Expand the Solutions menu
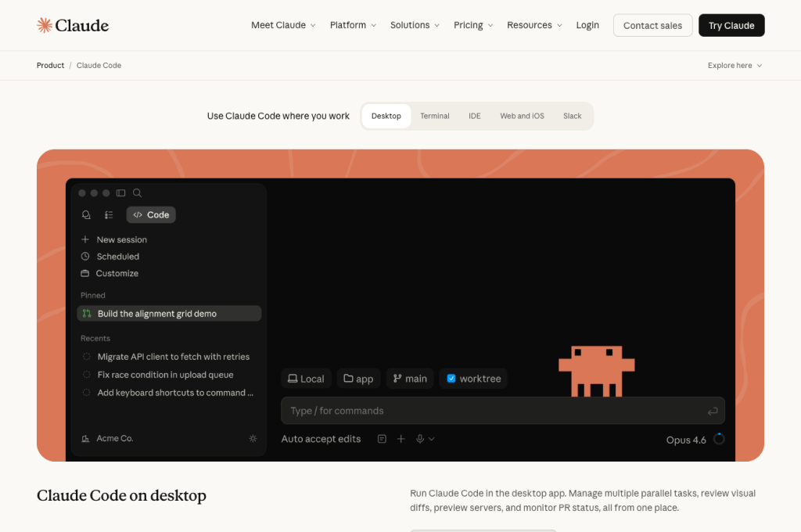This screenshot has height=532, width=801. (415, 25)
